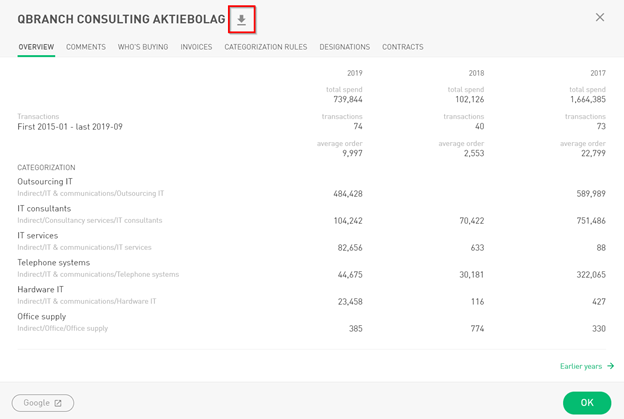Click the IT services category
Screen dimensions: 624x419
38,236
